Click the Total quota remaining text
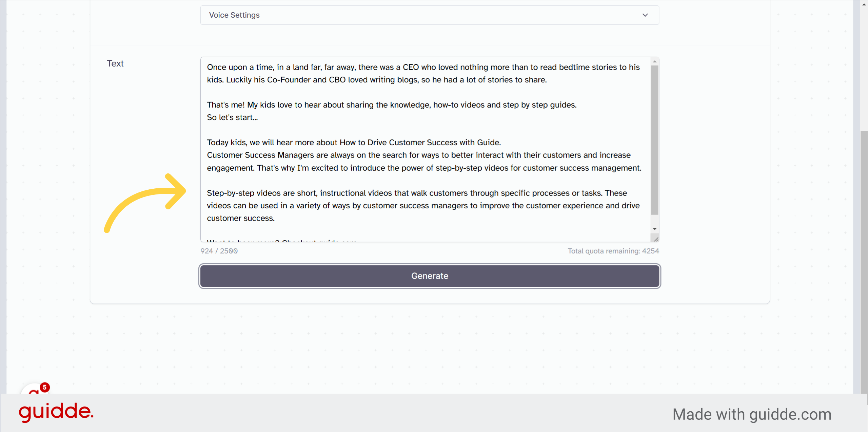Image resolution: width=868 pixels, height=432 pixels. pos(613,251)
